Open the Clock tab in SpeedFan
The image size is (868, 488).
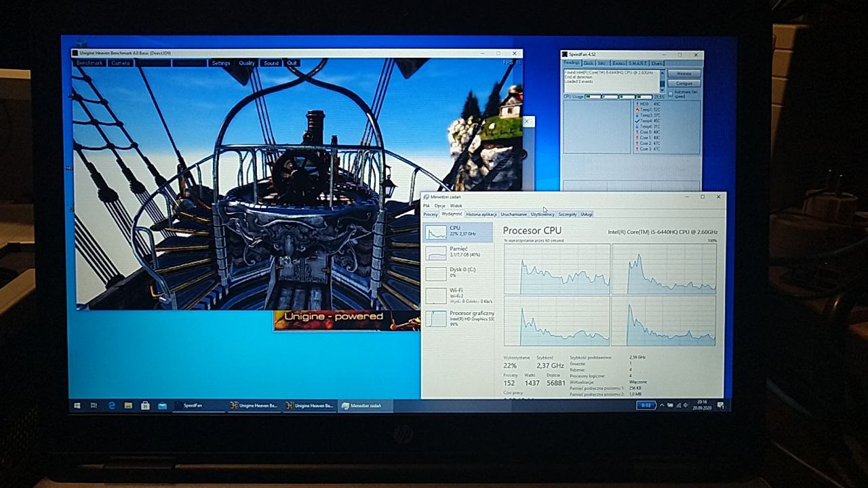pyautogui.click(x=589, y=63)
